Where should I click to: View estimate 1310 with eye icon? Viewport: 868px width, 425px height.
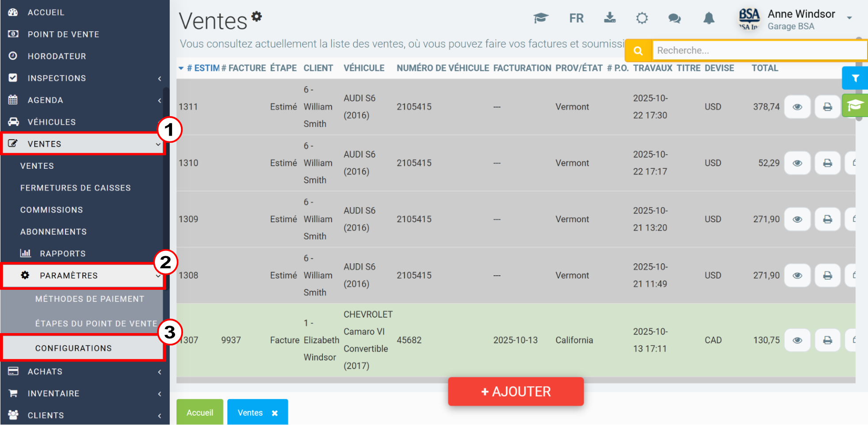(797, 163)
